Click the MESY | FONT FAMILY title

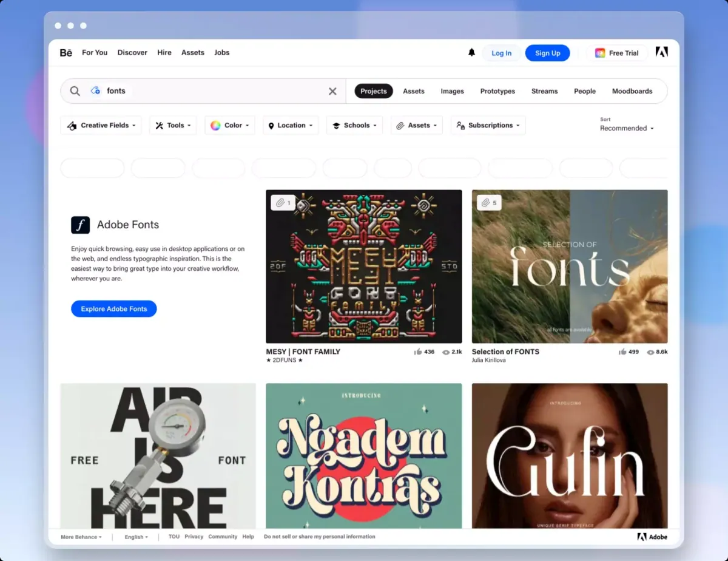(303, 352)
